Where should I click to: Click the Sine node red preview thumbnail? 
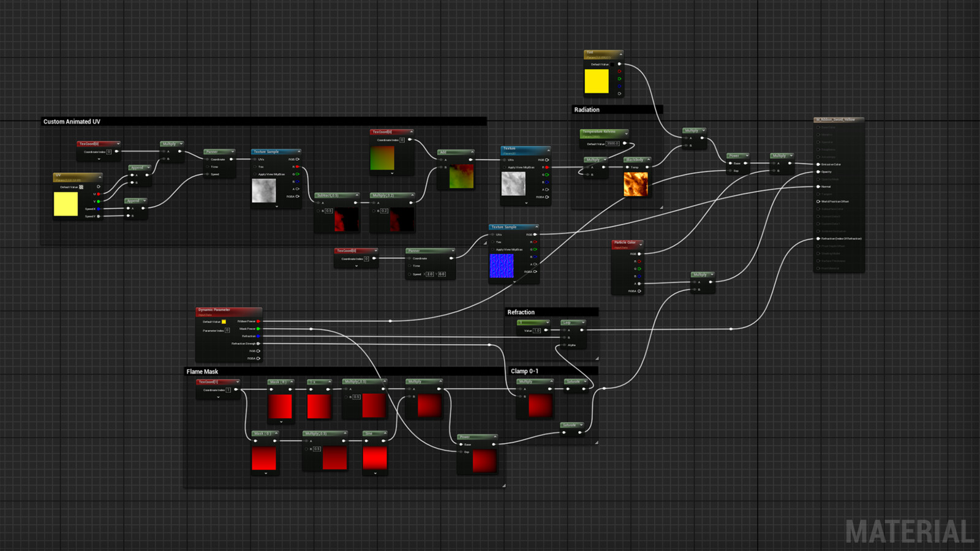point(375,458)
